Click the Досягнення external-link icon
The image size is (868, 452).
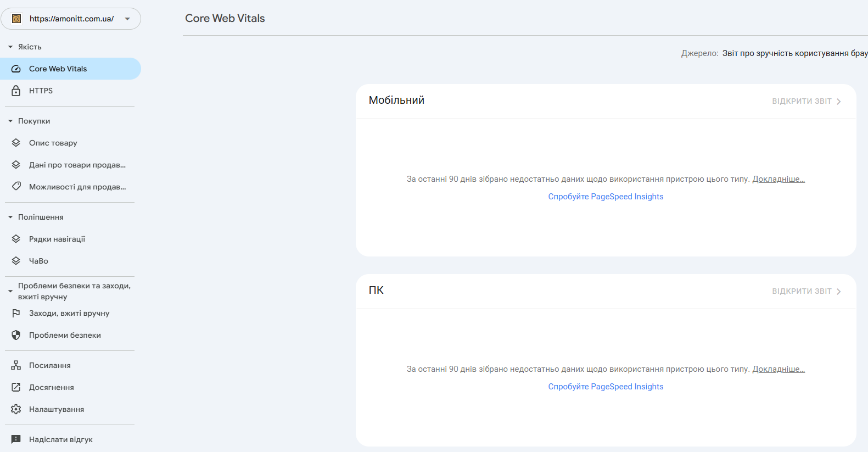click(x=16, y=387)
